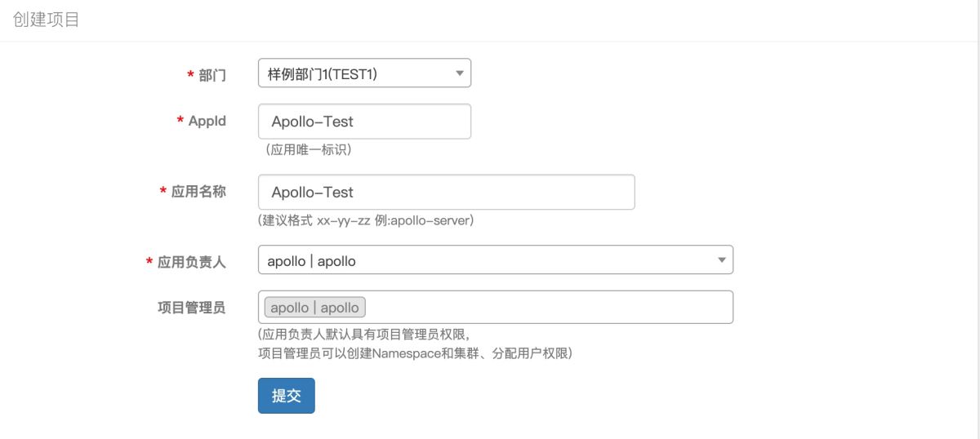Click the 部门 field label
980x439 pixels.
[x=212, y=76]
